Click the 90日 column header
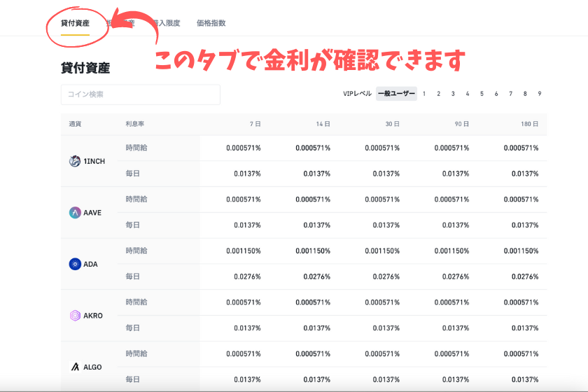 [x=461, y=124]
